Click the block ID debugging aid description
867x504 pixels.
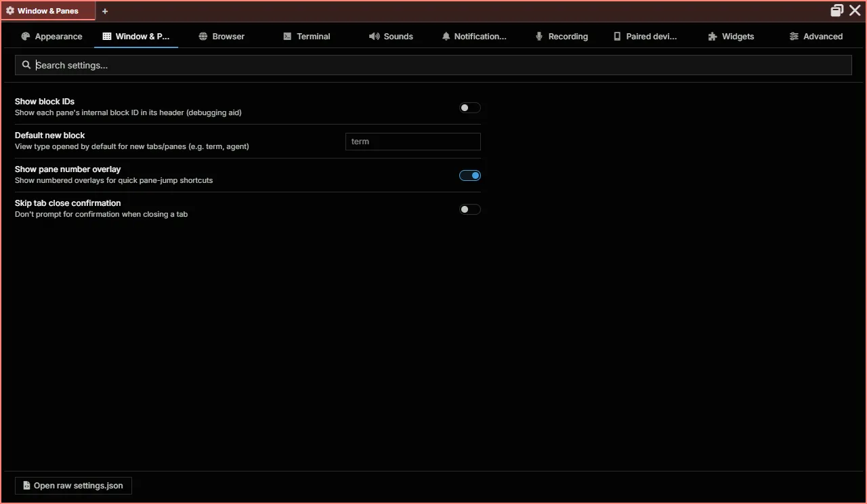click(x=128, y=112)
